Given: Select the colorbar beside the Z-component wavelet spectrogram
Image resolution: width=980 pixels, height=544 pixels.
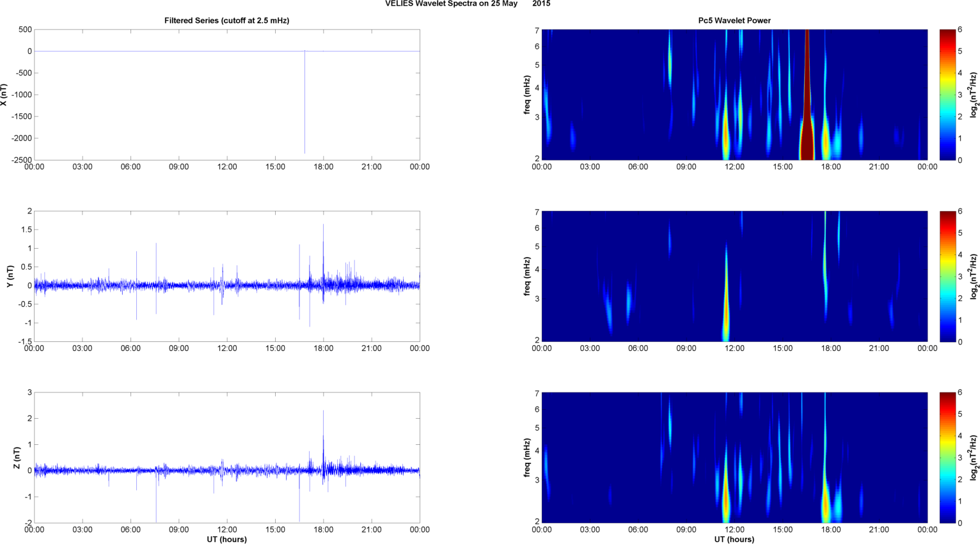Looking at the screenshot, I should point(947,458).
